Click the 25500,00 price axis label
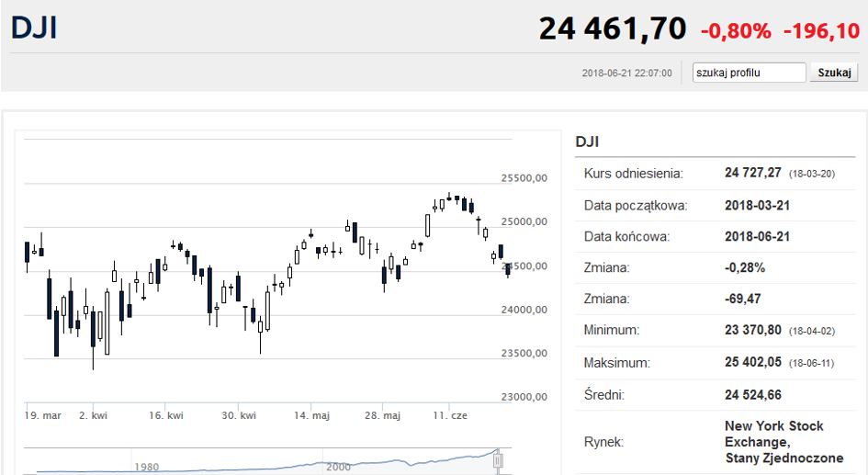 pyautogui.click(x=524, y=177)
